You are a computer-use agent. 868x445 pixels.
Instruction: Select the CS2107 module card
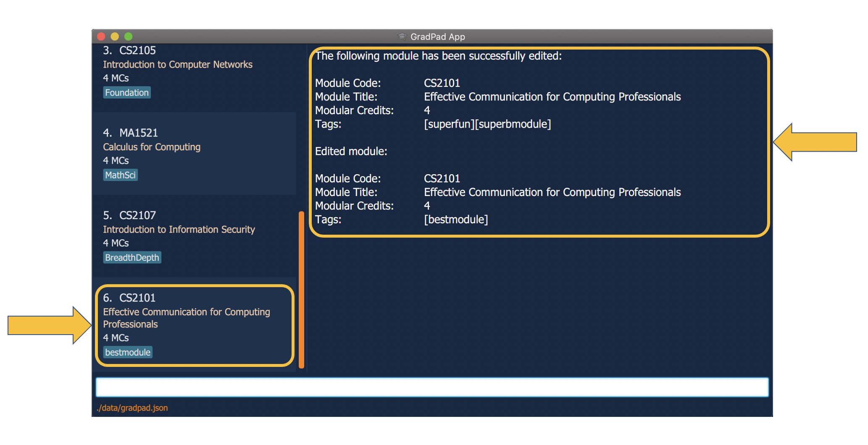pyautogui.click(x=195, y=236)
